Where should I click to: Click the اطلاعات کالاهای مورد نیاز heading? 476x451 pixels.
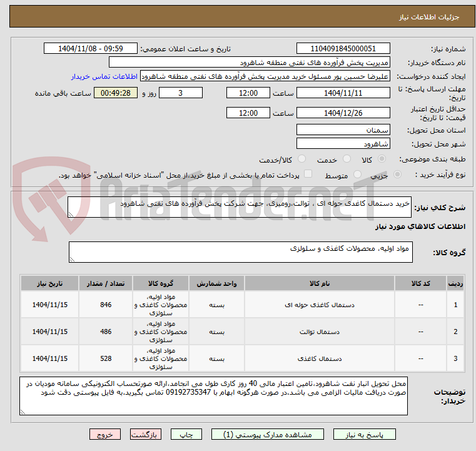(420, 226)
